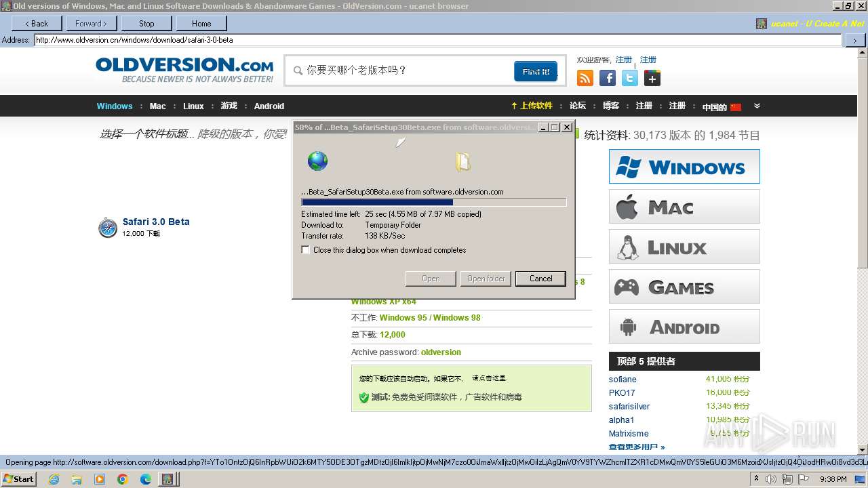Image resolution: width=868 pixels, height=488 pixels.
Task: Click the Forward browser button
Action: pos(92,23)
